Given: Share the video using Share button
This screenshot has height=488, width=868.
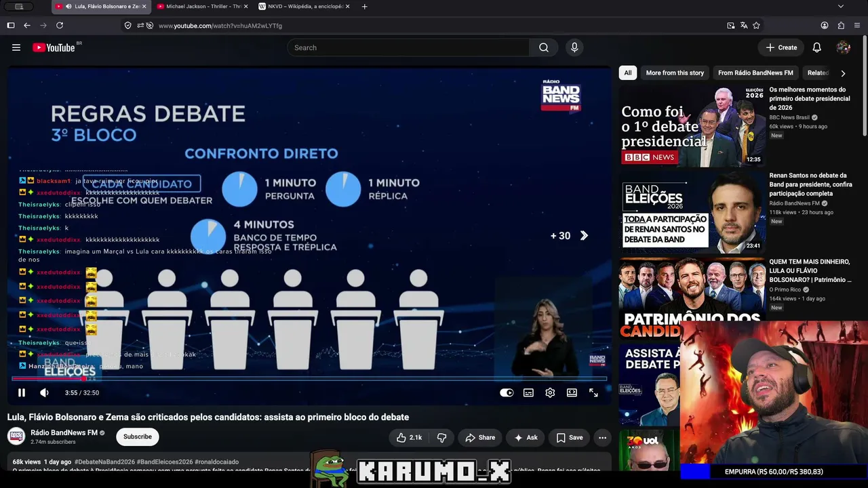Looking at the screenshot, I should tap(480, 438).
